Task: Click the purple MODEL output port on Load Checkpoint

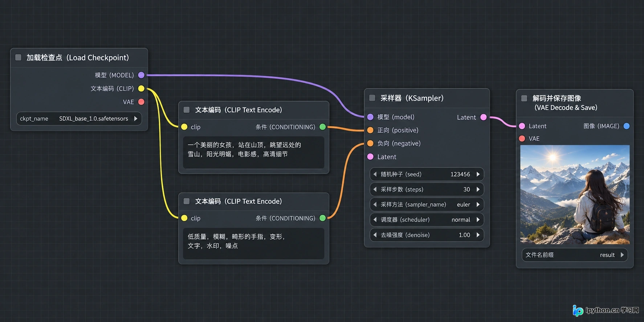Action: (x=141, y=75)
